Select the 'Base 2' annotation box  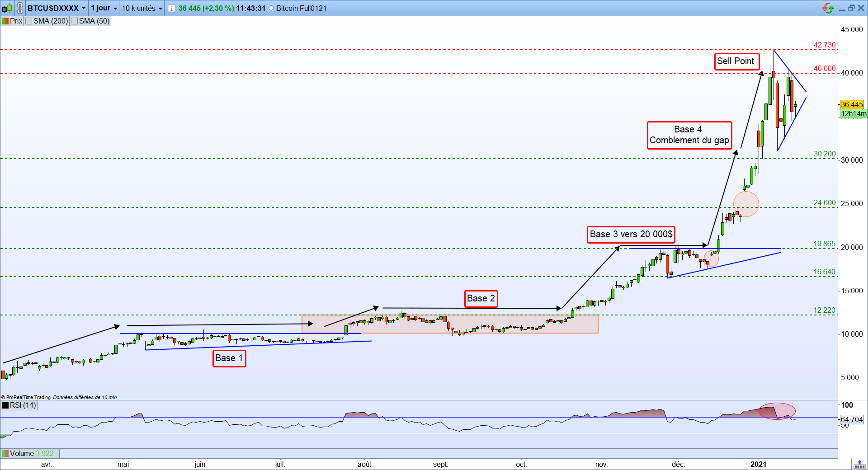point(481,299)
